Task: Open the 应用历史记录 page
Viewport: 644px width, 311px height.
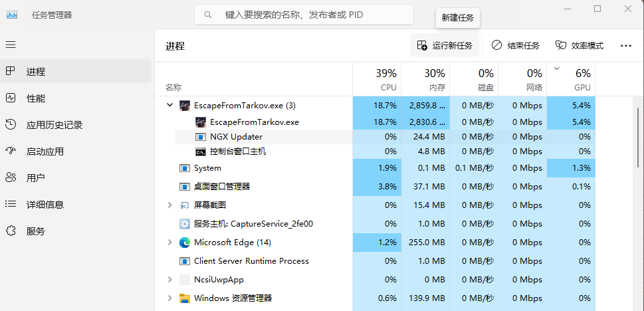Action: (76, 125)
